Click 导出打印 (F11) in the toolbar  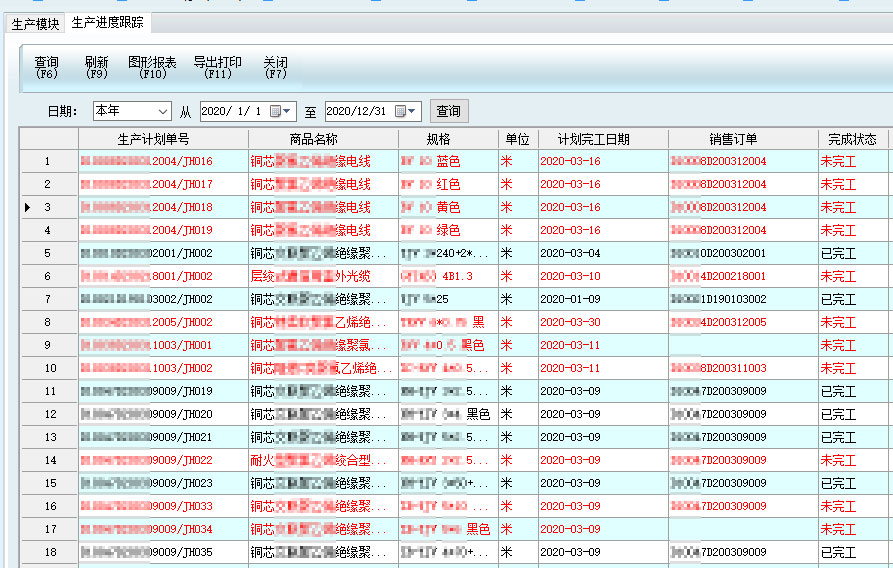point(218,67)
